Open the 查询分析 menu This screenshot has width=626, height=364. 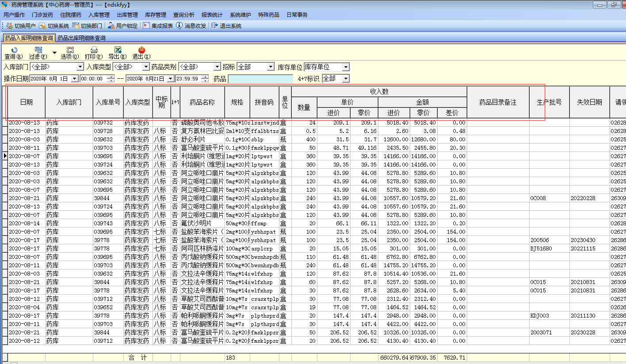point(184,15)
